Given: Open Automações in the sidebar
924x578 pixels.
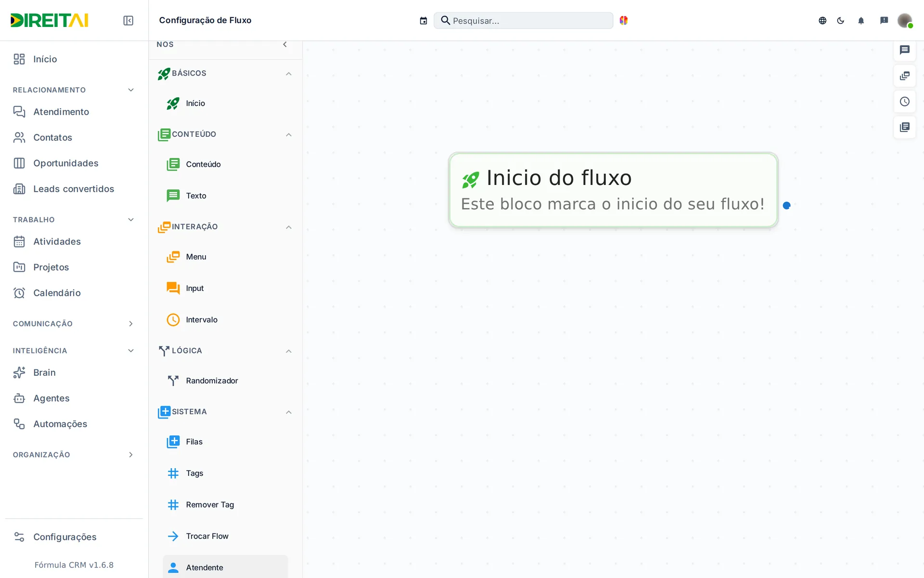Looking at the screenshot, I should coord(74,424).
